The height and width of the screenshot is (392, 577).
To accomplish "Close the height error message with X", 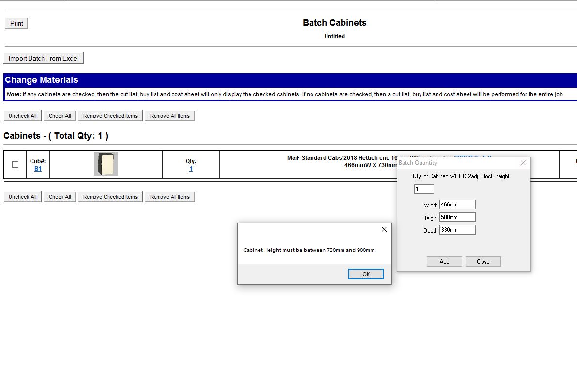I will (x=384, y=229).
